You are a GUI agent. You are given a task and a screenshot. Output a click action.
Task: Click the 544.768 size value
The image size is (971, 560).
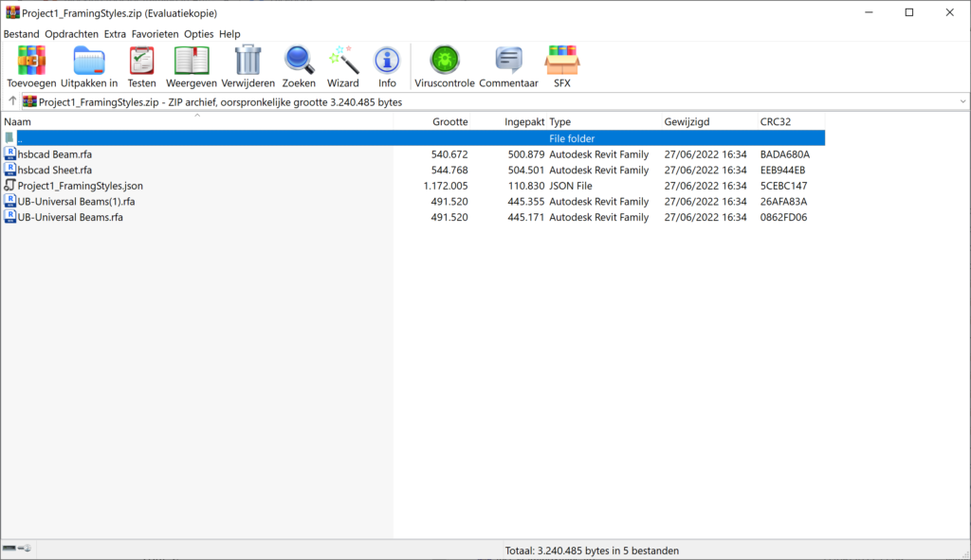(x=449, y=170)
